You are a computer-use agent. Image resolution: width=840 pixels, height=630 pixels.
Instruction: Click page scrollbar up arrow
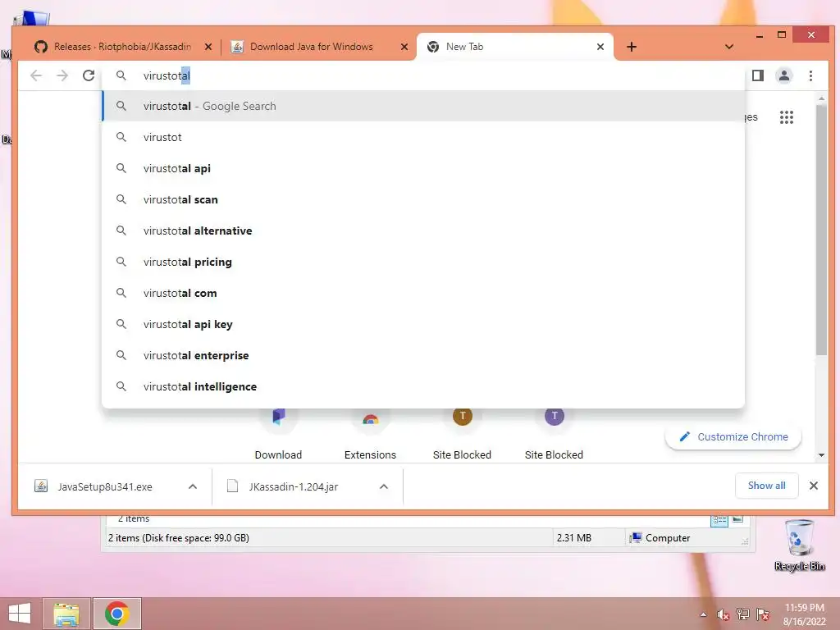coord(821,99)
